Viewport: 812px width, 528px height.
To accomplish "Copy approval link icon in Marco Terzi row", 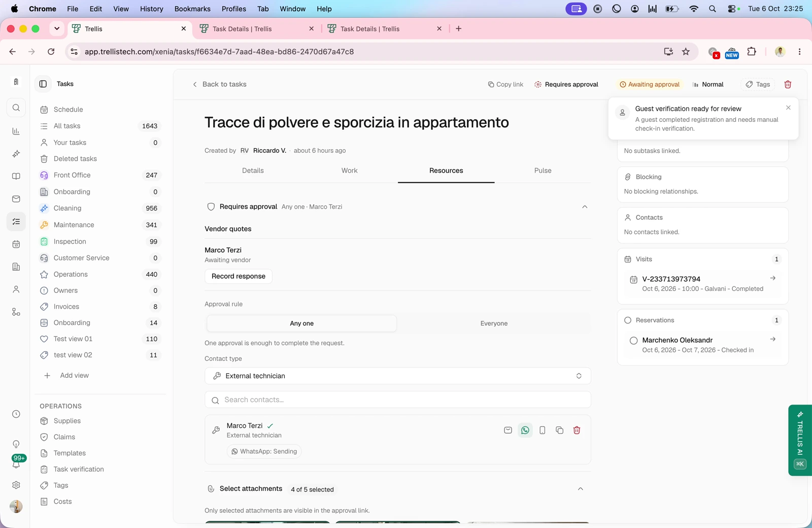I will pyautogui.click(x=560, y=430).
